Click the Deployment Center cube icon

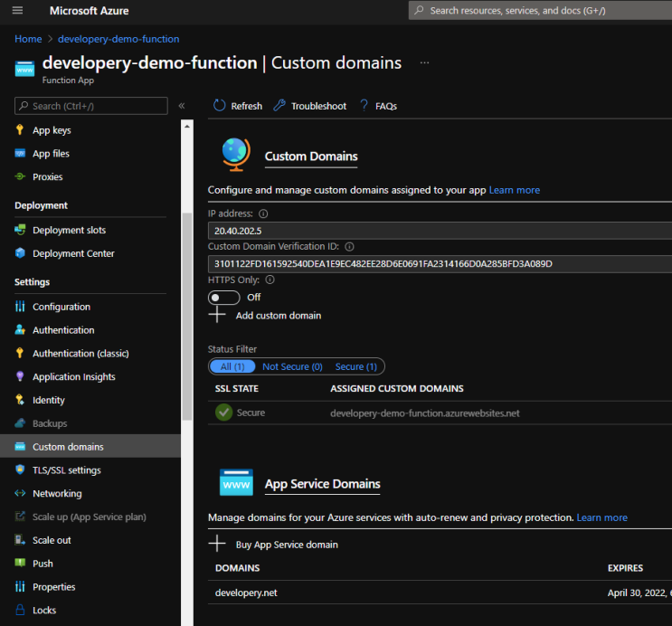[20, 253]
